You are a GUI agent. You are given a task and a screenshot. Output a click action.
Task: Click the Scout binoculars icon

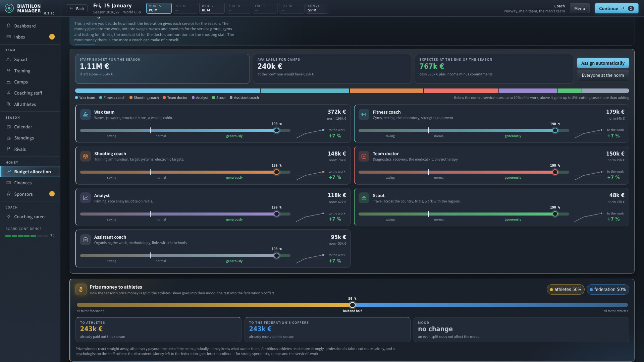[x=364, y=198]
